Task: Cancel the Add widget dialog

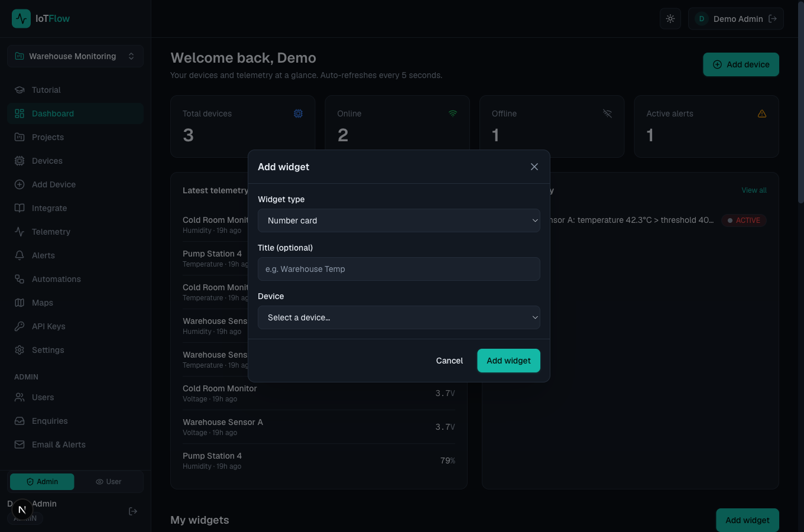Action: click(449, 361)
